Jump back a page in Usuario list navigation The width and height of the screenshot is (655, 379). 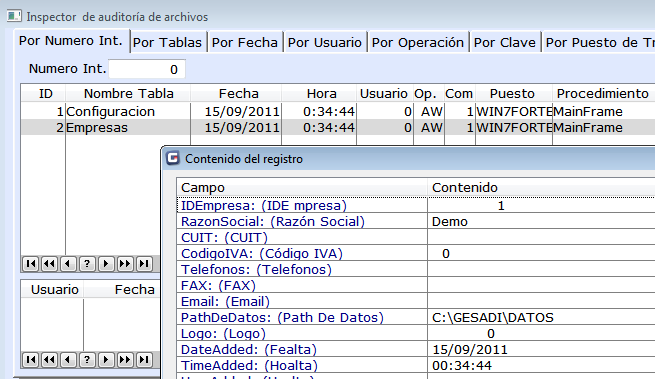pos(49,360)
